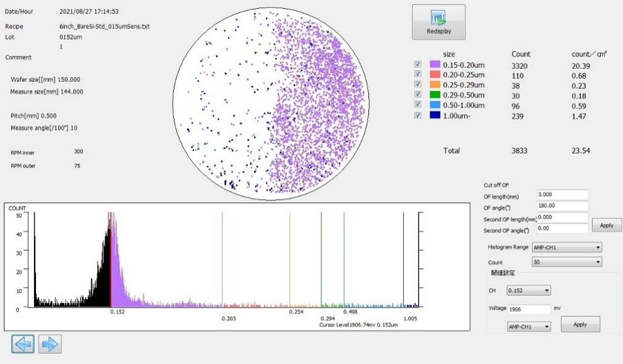Image resolution: width=623 pixels, height=364 pixels.
Task: Open the Histogram Range dropdown
Action: click(566, 247)
